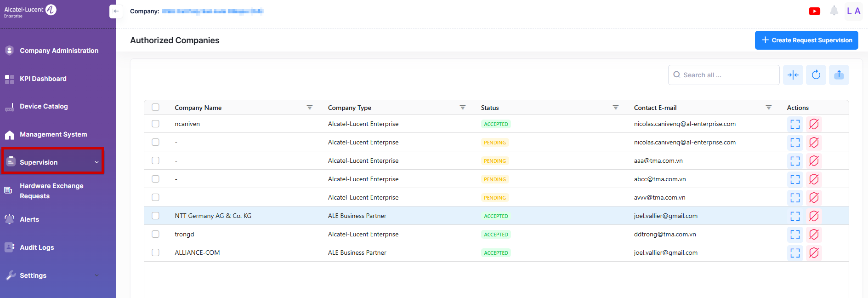Select the NTT Germany AG row checkbox

(x=156, y=216)
